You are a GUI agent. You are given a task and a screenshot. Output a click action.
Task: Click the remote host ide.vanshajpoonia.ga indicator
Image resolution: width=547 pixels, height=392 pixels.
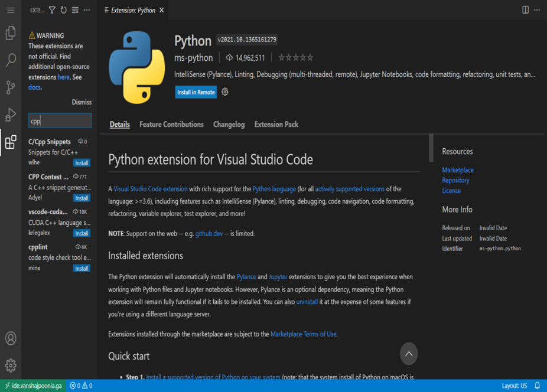pyautogui.click(x=34, y=386)
